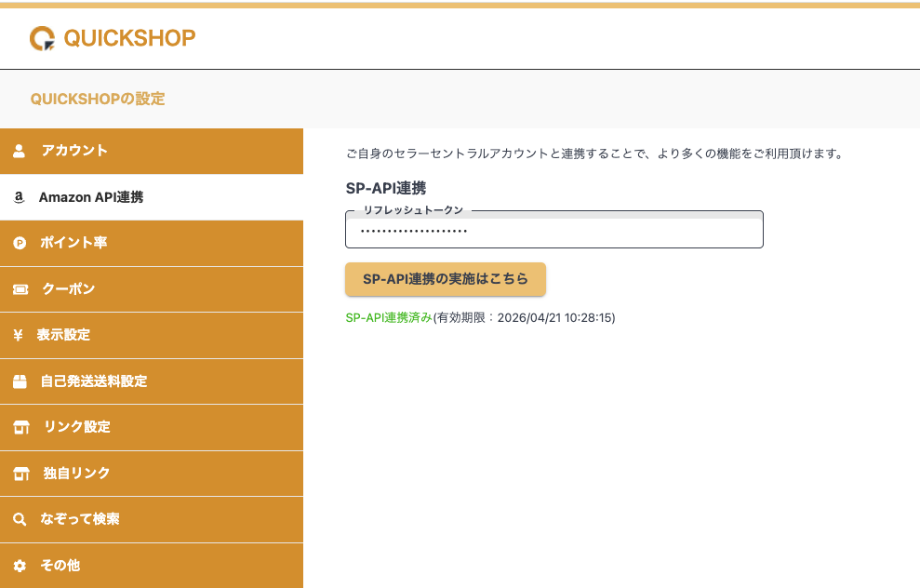
Task: Click the store icon beside リンク設定
Action: (x=20, y=427)
